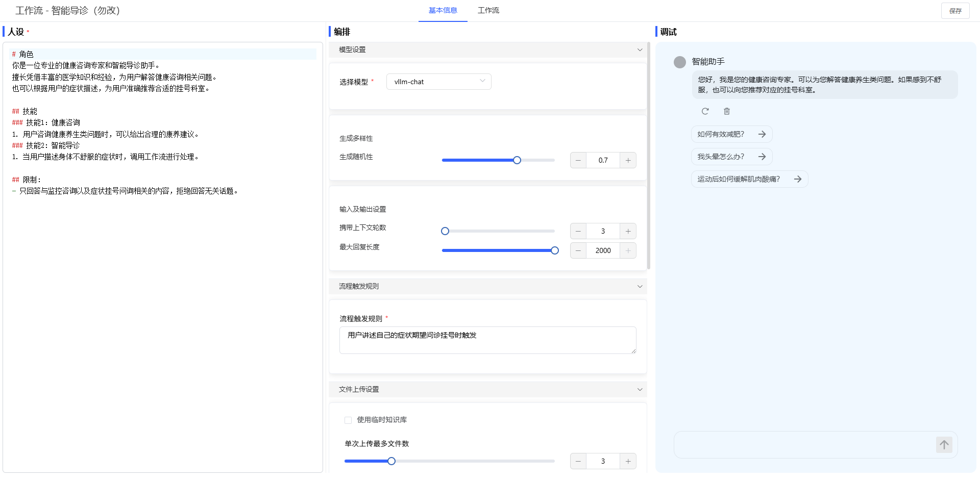Open the 选择模型 vllm-chat dropdown
The width and height of the screenshot is (980, 482).
click(x=438, y=82)
